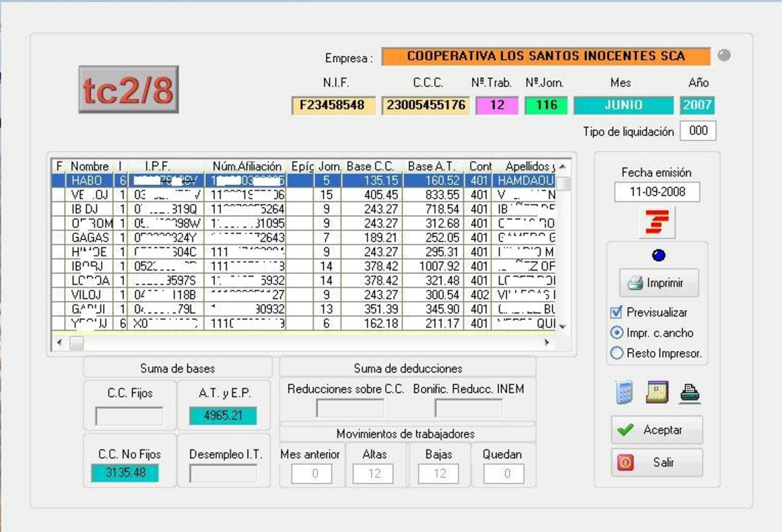Click the C.C.C. field 23005455176
Screen dimensions: 782x532
426,105
